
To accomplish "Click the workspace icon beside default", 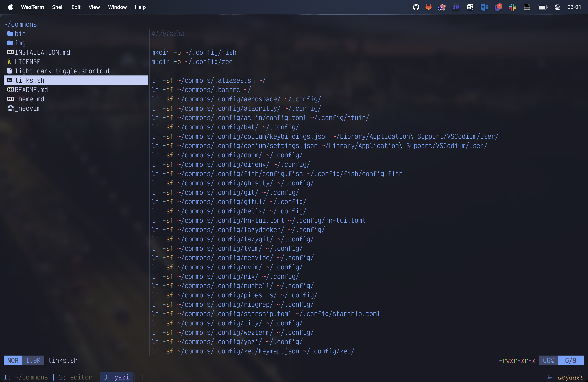I will 549,377.
